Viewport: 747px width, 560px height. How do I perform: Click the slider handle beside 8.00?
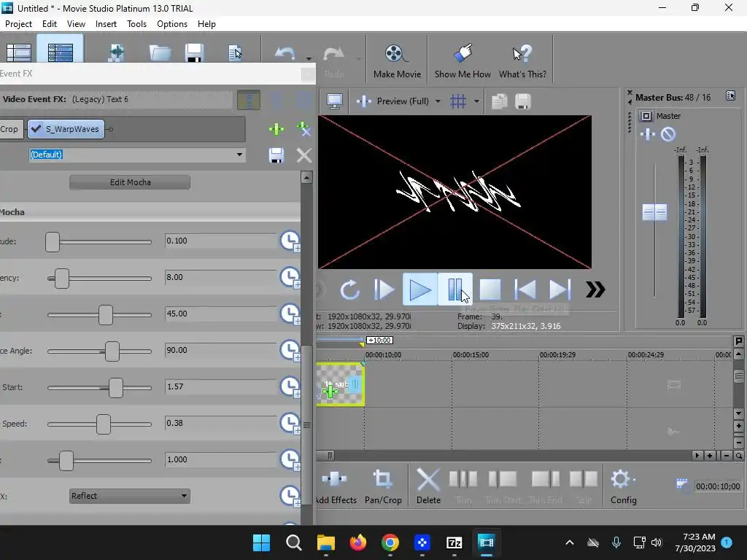pyautogui.click(x=61, y=279)
